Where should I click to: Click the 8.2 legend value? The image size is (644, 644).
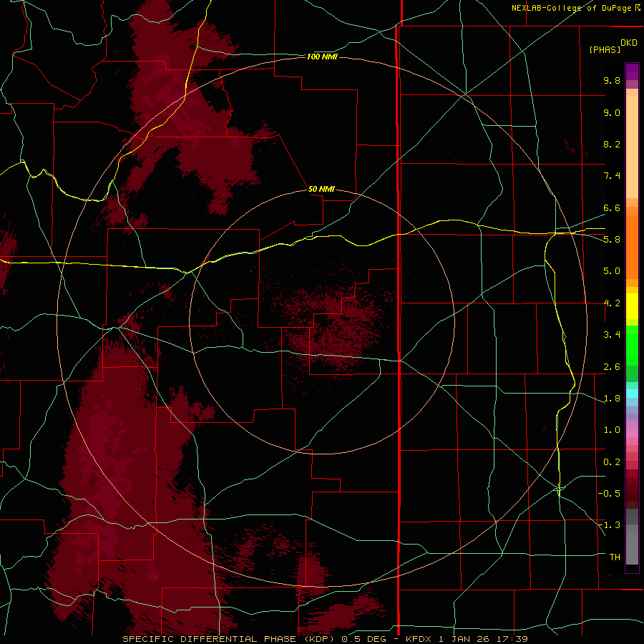[612, 144]
